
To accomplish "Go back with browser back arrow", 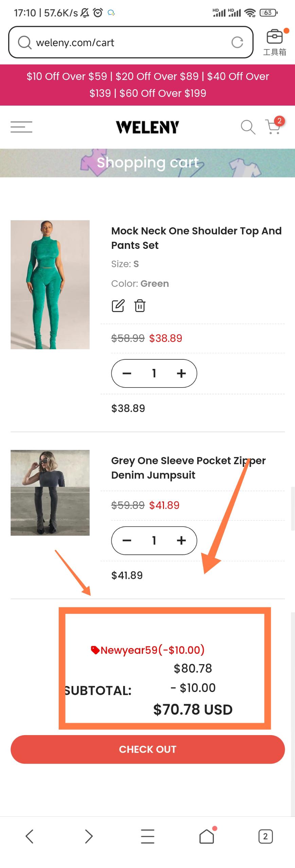I will point(30,836).
